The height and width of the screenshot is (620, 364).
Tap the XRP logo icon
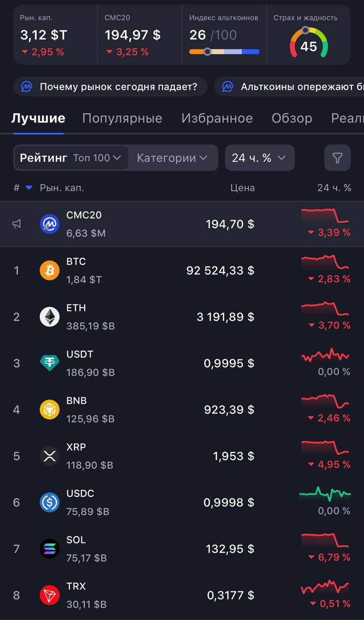pos(49,456)
